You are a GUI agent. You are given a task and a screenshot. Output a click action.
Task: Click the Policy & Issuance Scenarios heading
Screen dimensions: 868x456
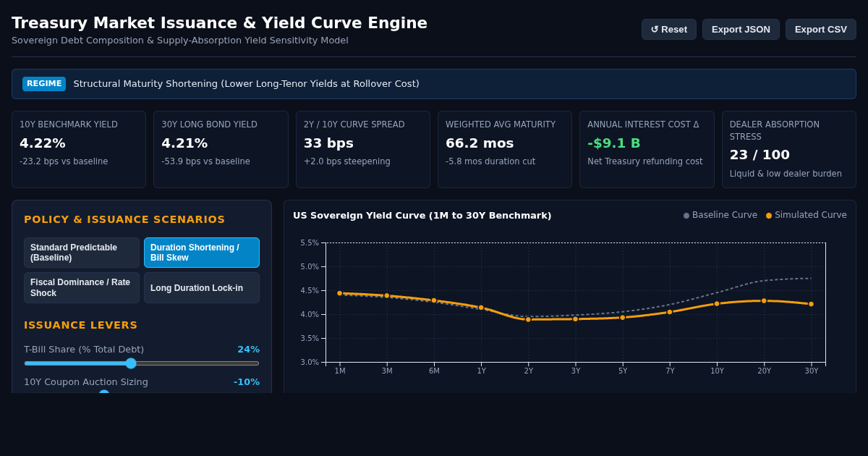[x=124, y=219]
